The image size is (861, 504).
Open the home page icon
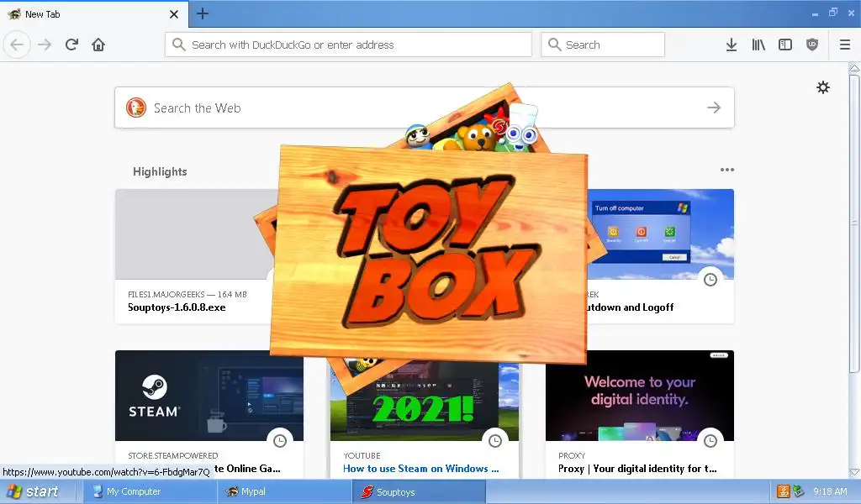coord(98,45)
